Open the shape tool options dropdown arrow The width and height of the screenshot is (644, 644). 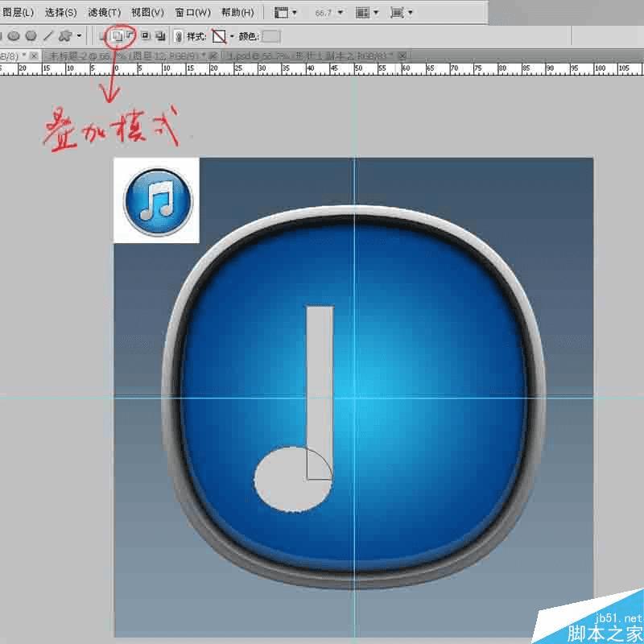click(x=78, y=35)
